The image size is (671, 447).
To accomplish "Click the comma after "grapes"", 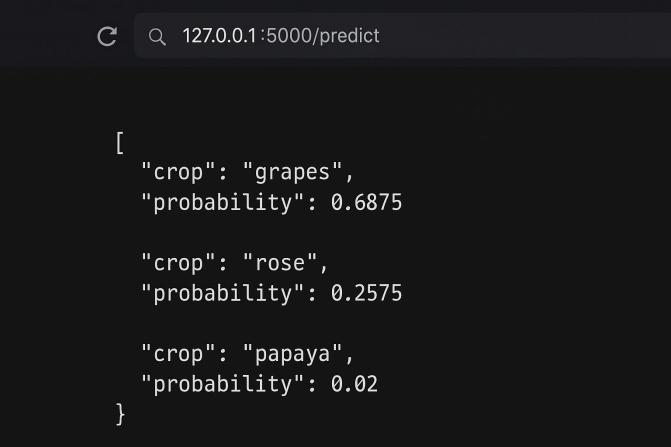I will click(x=351, y=177).
